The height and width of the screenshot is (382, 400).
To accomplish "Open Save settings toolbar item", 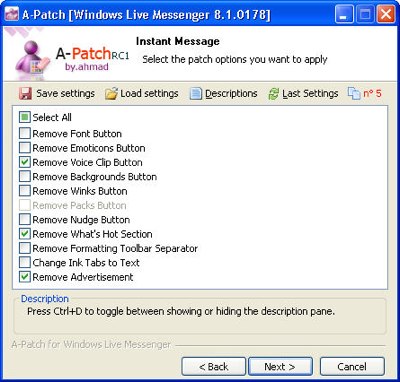I will (x=57, y=94).
